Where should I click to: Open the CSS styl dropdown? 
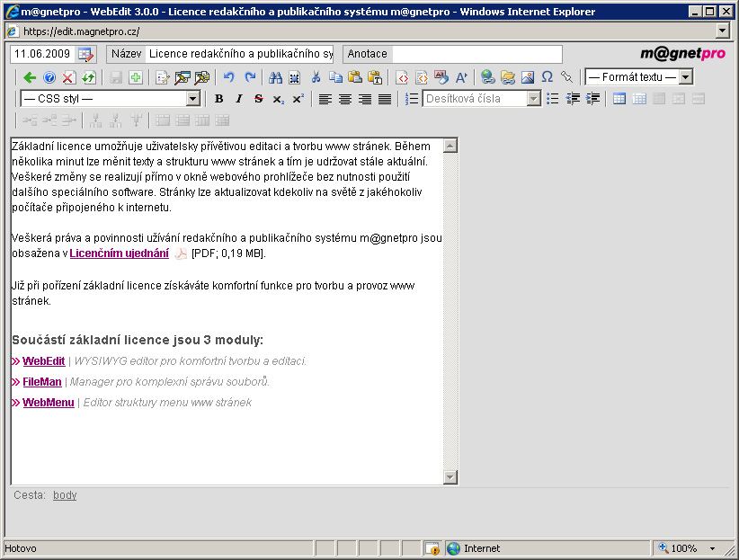point(192,99)
